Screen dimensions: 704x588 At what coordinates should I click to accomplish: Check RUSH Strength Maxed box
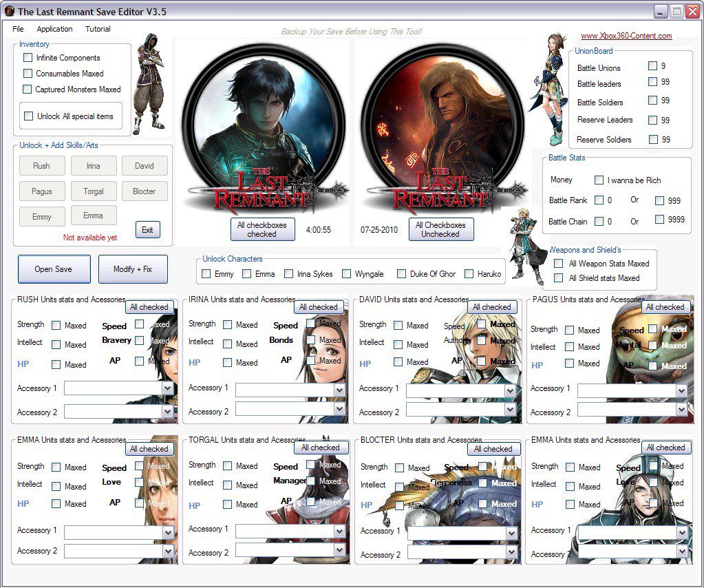(x=56, y=325)
